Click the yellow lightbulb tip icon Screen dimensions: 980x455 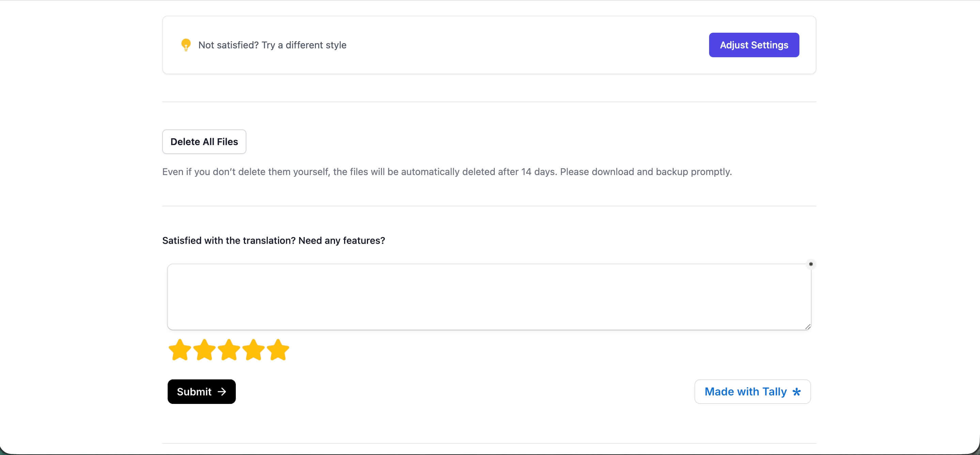tap(186, 45)
